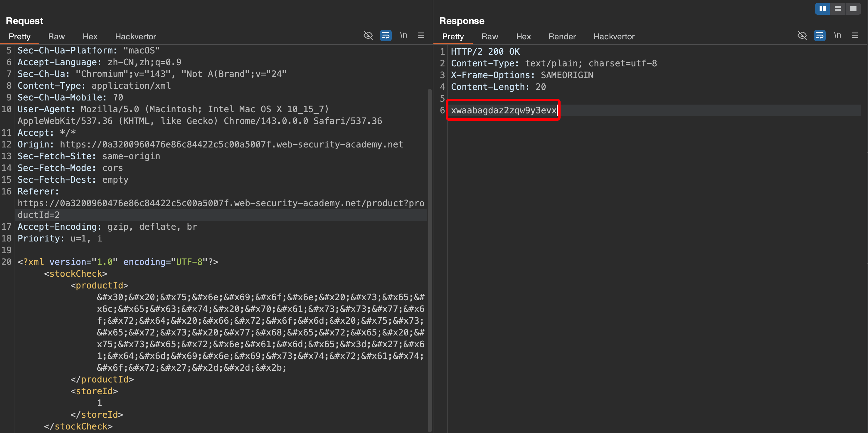Switch to top-bottom split layout
868x433 pixels.
[x=838, y=9]
